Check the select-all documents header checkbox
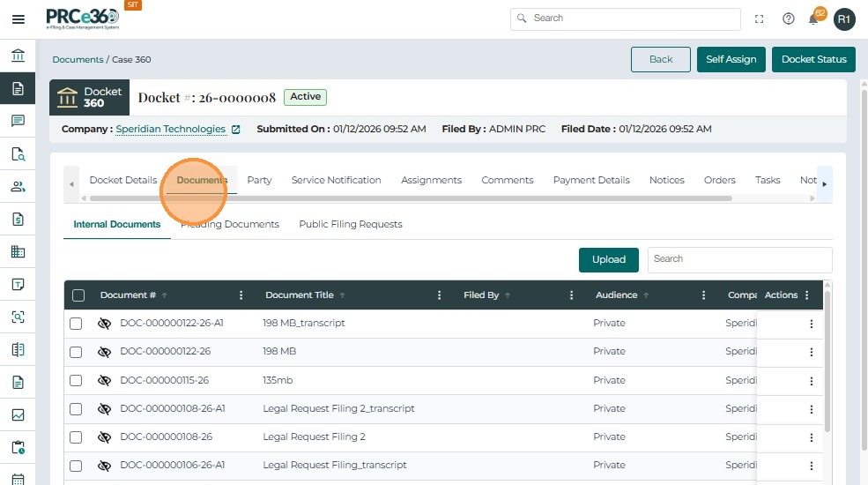868x485 pixels. pos(78,295)
